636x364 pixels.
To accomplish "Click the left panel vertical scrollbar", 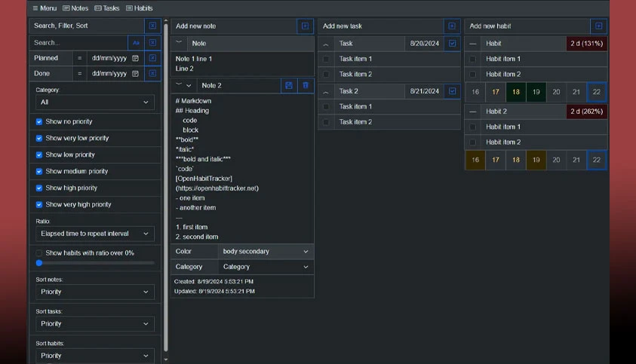I will pos(166,187).
